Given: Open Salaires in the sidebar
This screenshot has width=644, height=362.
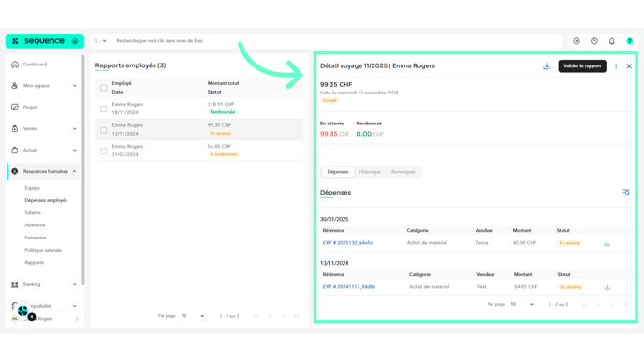Looking at the screenshot, I should point(33,212).
